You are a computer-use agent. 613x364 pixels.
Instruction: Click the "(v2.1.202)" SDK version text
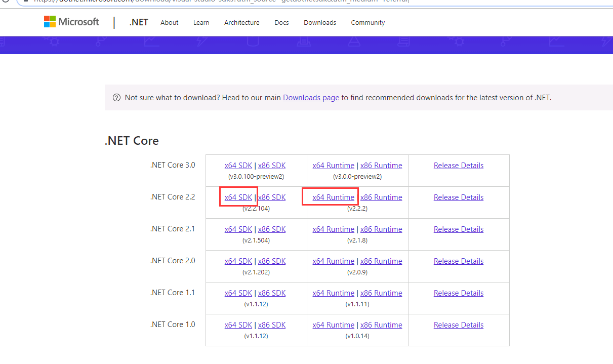coord(256,272)
